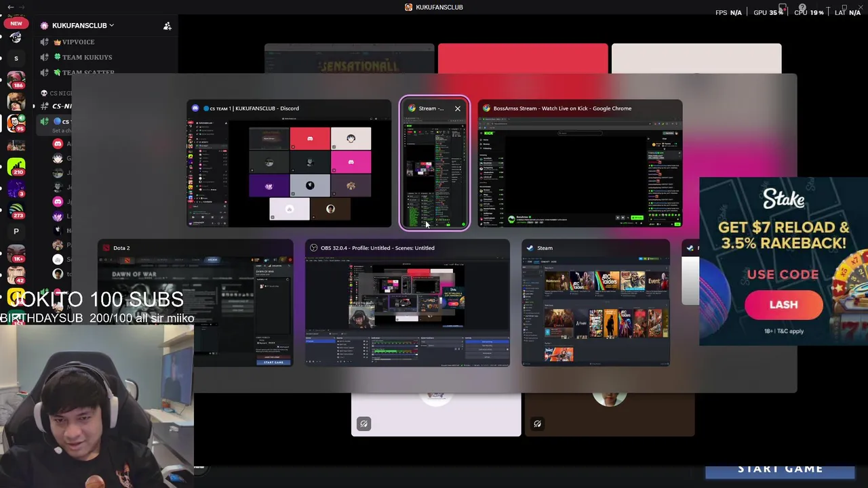The height and width of the screenshot is (488, 868).
Task: Click the Stake logo in the ad
Action: [x=784, y=199]
